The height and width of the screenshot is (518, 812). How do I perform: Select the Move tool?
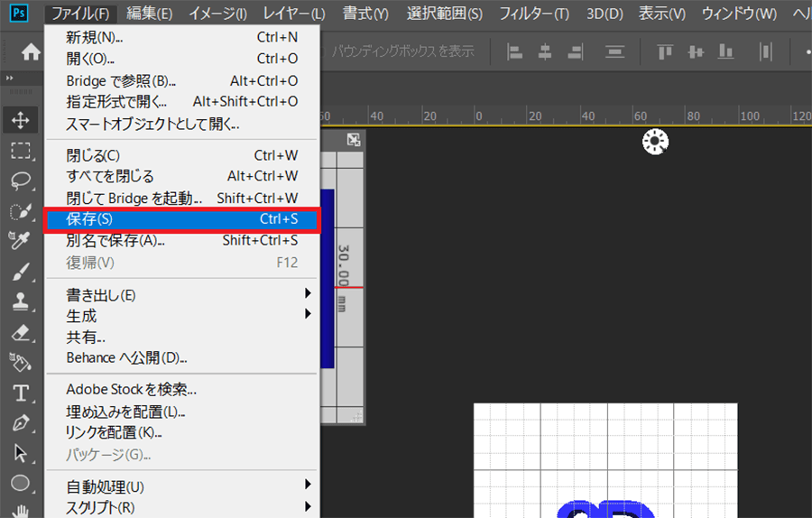click(x=20, y=120)
